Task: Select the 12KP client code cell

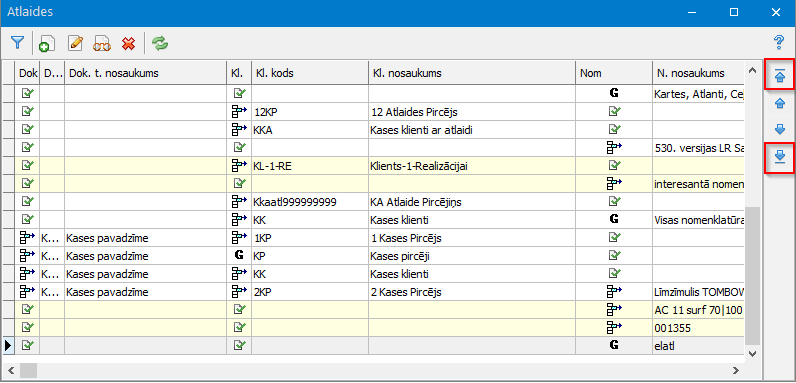Action: click(310, 112)
